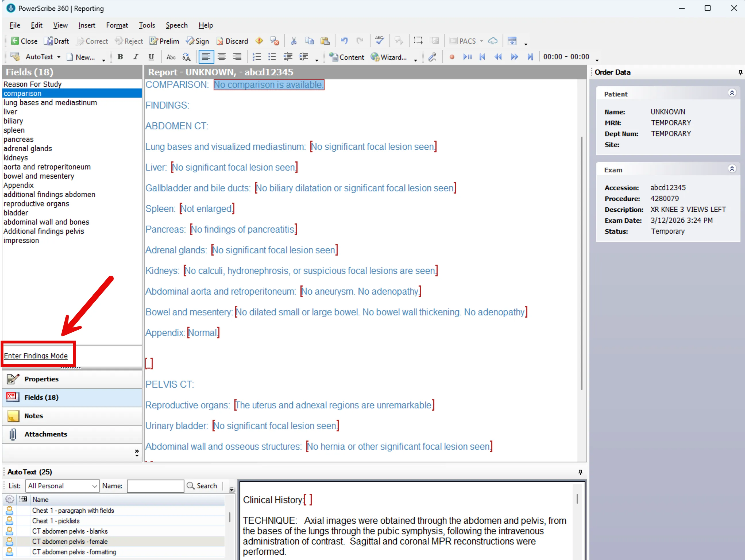Open the Format menu

click(117, 25)
